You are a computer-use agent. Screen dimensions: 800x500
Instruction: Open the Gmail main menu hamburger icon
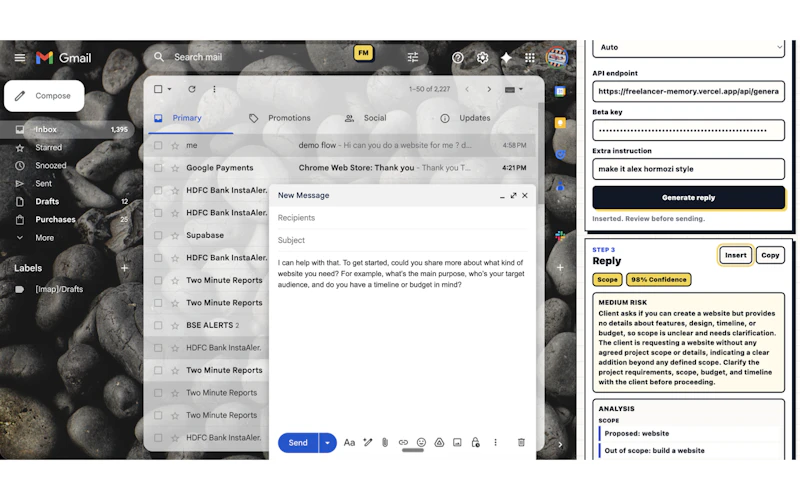19,58
